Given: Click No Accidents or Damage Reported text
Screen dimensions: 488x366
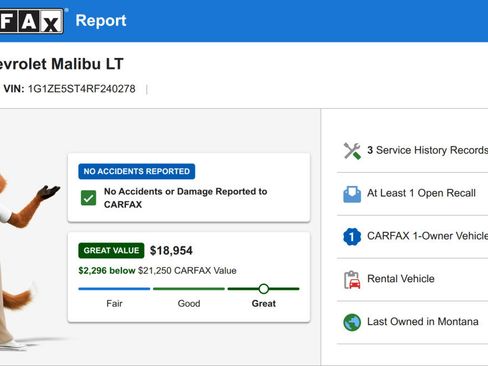Looking at the screenshot, I should pyautogui.click(x=186, y=198).
